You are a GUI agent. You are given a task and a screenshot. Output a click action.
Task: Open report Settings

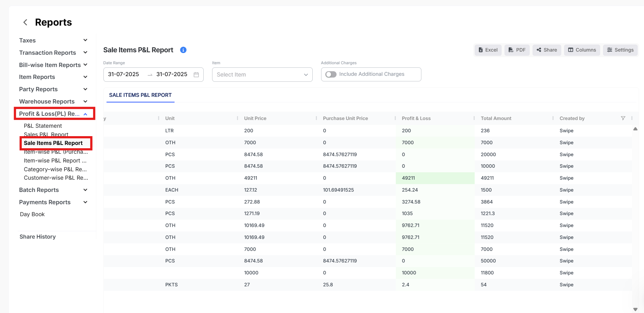[620, 50]
